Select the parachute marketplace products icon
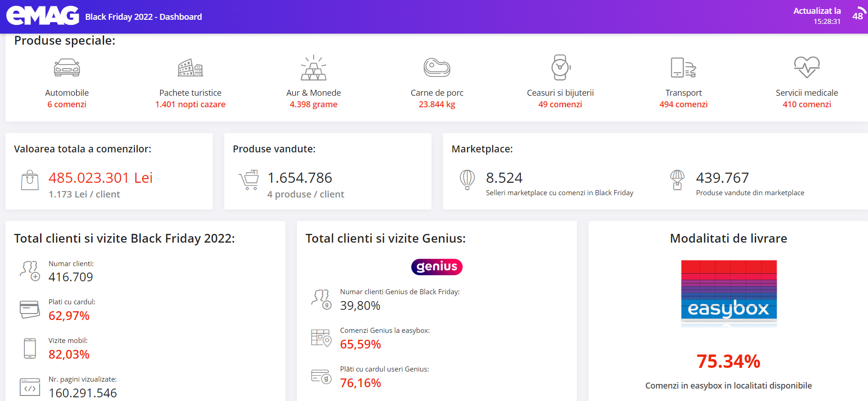 tap(677, 180)
